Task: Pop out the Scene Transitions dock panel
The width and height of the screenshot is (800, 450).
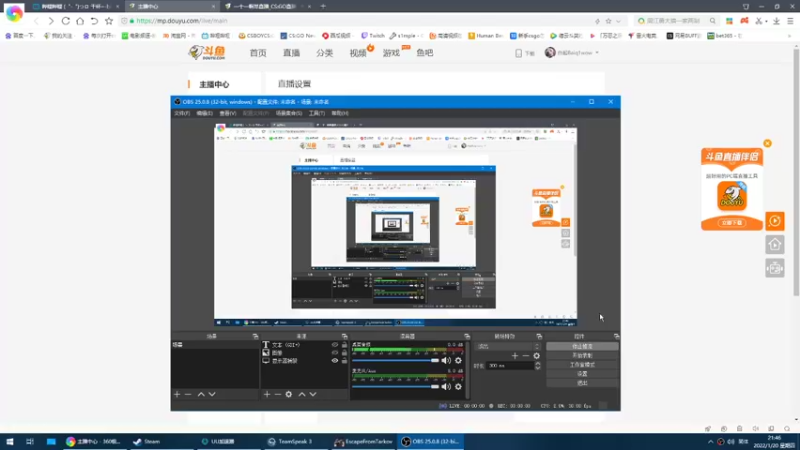Action: click(539, 336)
